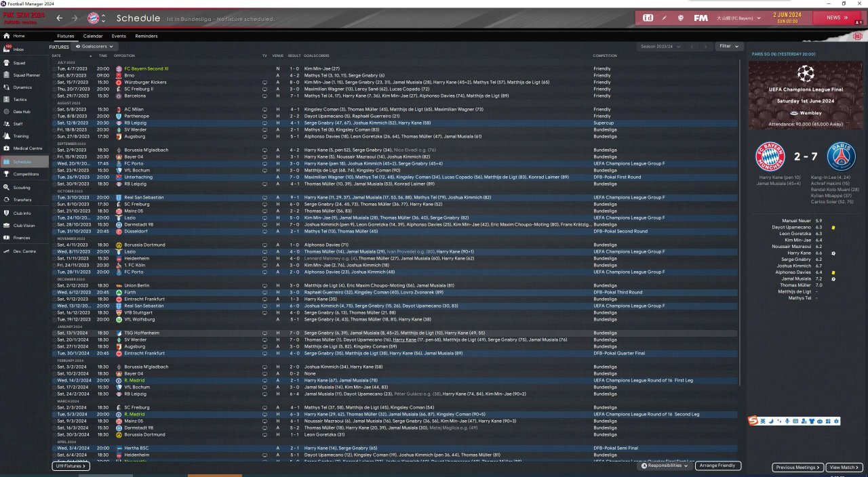Open Club Vision in the sidebar
Image resolution: width=868 pixels, height=477 pixels.
[24, 226]
